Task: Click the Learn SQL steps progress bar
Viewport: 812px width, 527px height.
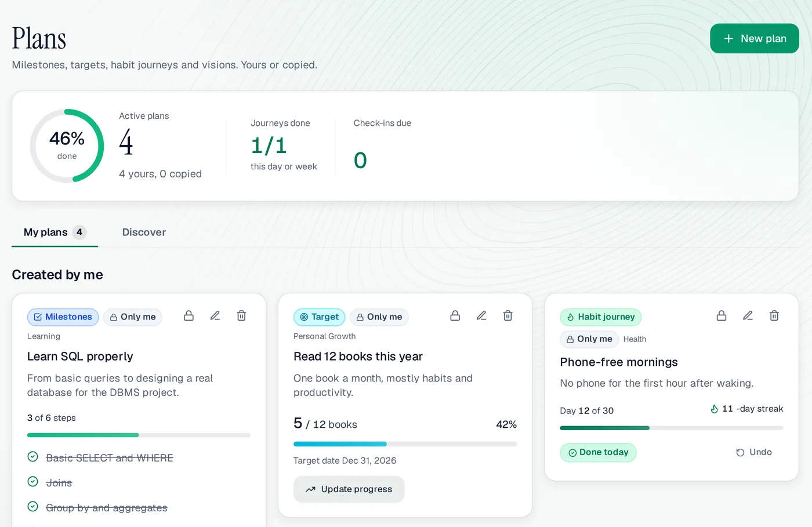Action: [139, 435]
